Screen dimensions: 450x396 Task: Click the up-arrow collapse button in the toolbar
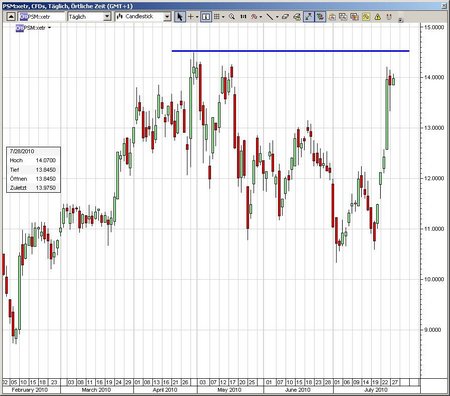11,16
